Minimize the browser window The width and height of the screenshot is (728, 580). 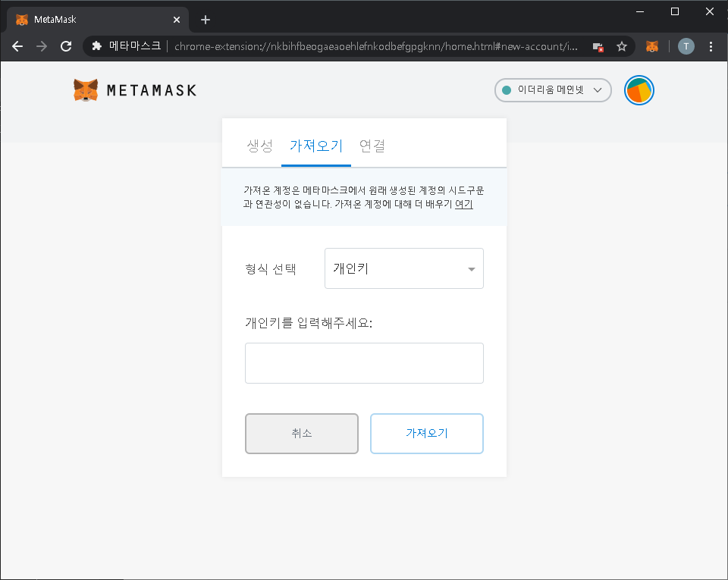pyautogui.click(x=640, y=11)
